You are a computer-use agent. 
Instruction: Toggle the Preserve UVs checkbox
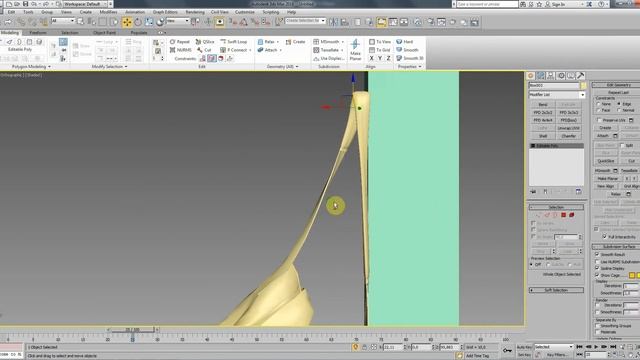click(x=599, y=120)
